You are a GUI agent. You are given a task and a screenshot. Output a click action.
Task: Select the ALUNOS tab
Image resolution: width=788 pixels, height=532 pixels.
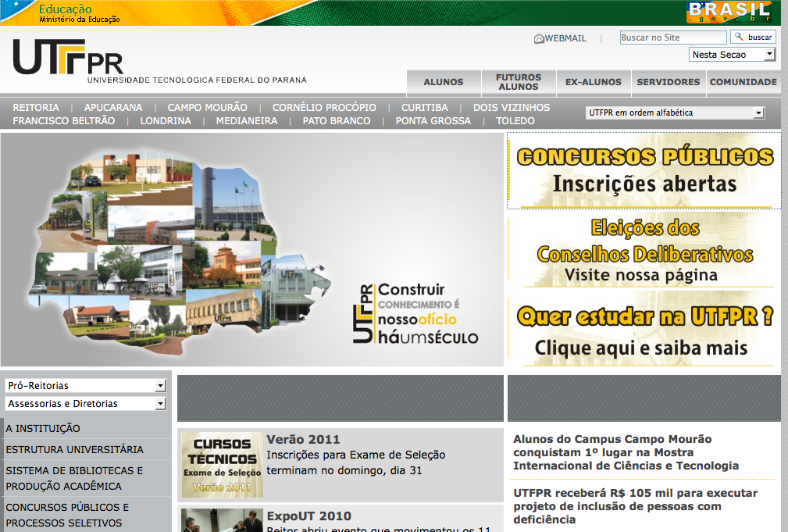pyautogui.click(x=444, y=82)
